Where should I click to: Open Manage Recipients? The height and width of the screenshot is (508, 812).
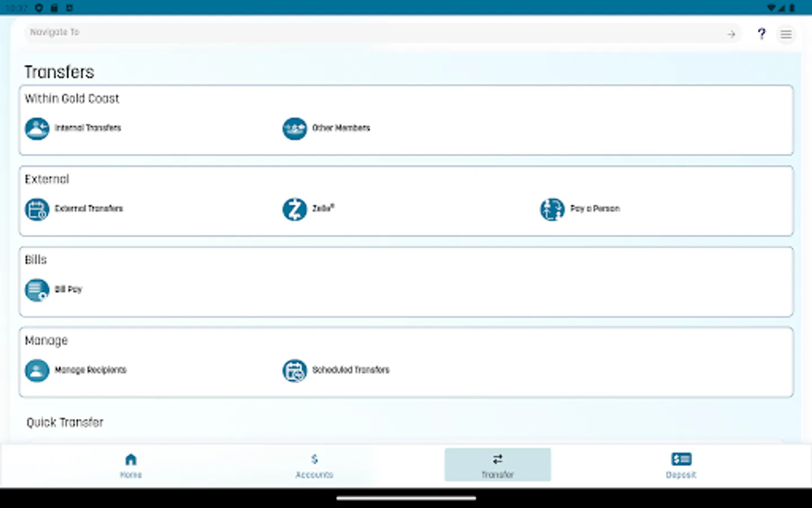click(x=37, y=370)
